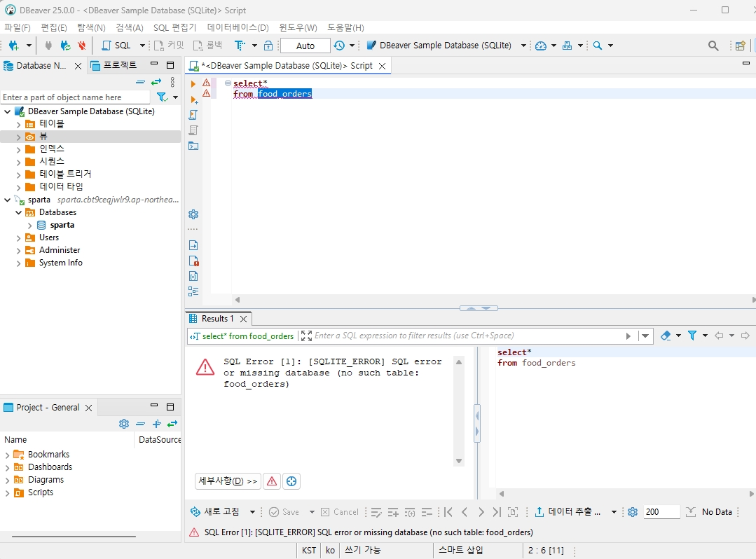Click the eraser clear filter icon

tap(666, 336)
